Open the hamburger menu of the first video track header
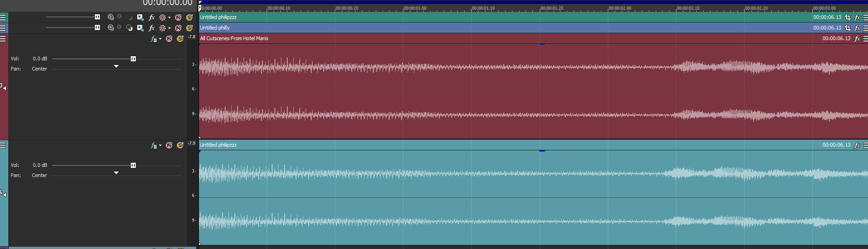This screenshot has height=249, width=868. click(3, 17)
